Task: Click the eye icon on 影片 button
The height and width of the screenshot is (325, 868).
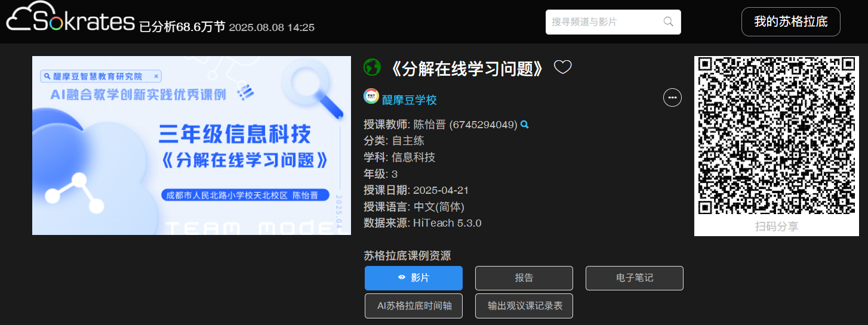Action: pos(402,278)
